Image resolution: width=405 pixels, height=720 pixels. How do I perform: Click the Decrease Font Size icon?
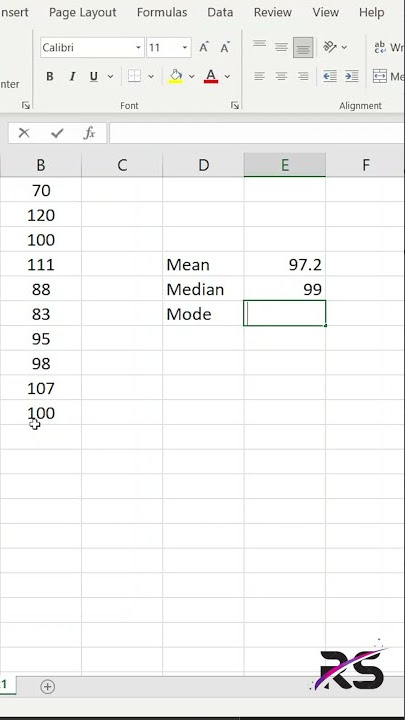coord(225,48)
